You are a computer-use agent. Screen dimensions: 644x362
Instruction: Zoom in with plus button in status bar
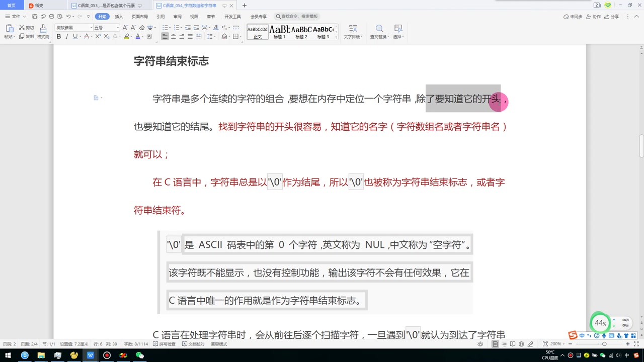628,344
